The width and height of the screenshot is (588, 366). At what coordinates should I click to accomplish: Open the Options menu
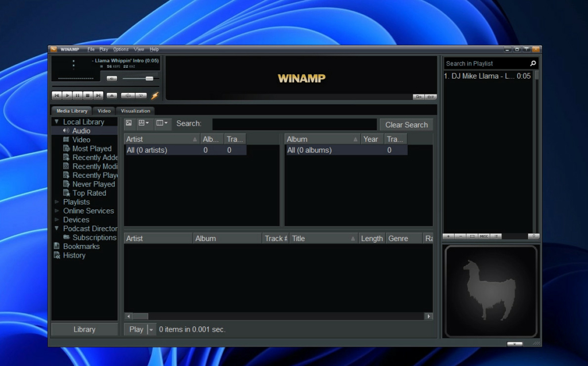point(121,49)
